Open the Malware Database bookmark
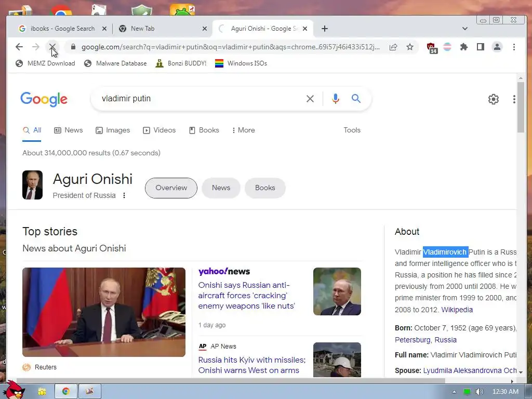This screenshot has height=399, width=532. click(x=115, y=63)
